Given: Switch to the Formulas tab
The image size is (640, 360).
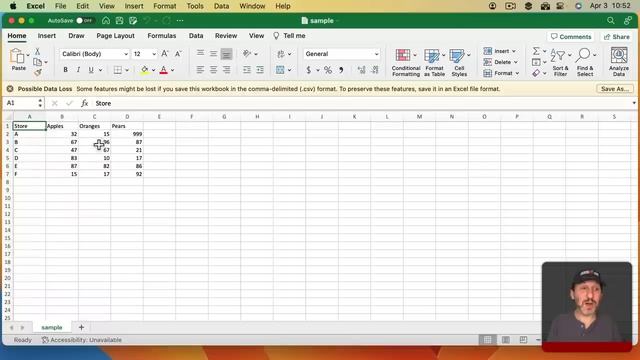Looking at the screenshot, I should tap(162, 36).
